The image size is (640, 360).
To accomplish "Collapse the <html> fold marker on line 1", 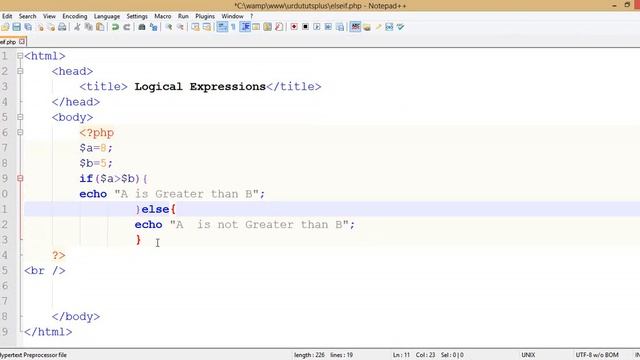I will [x=20, y=56].
